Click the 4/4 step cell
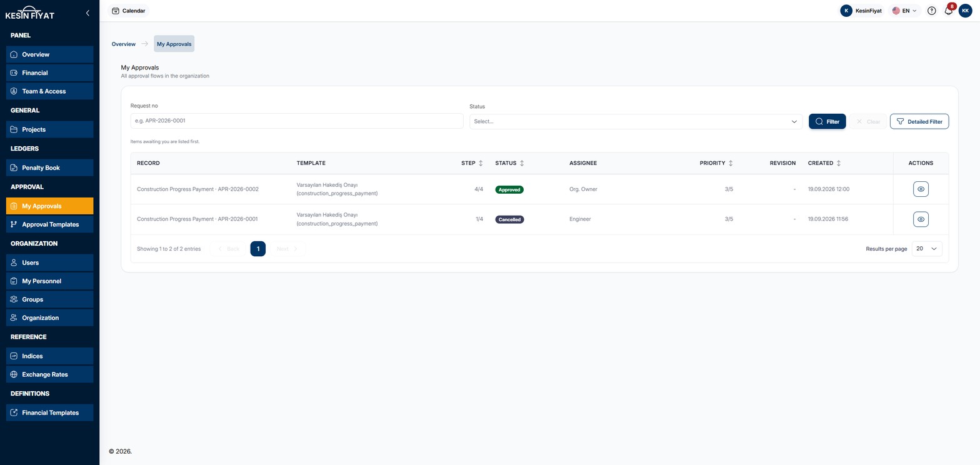Screen dimensions: 980x465 [479, 189]
